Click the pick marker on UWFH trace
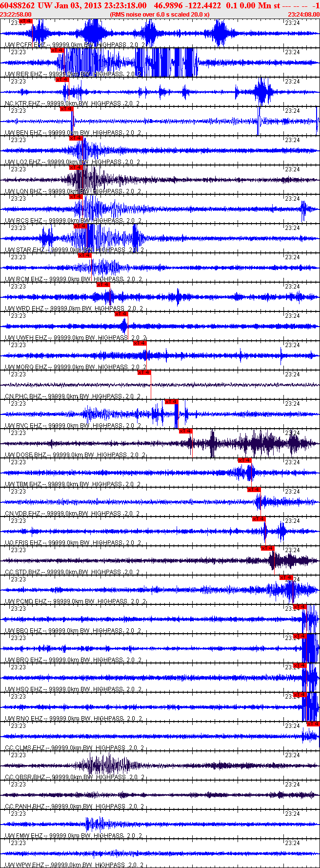This screenshot has height=868, width=320. [x=121, y=314]
